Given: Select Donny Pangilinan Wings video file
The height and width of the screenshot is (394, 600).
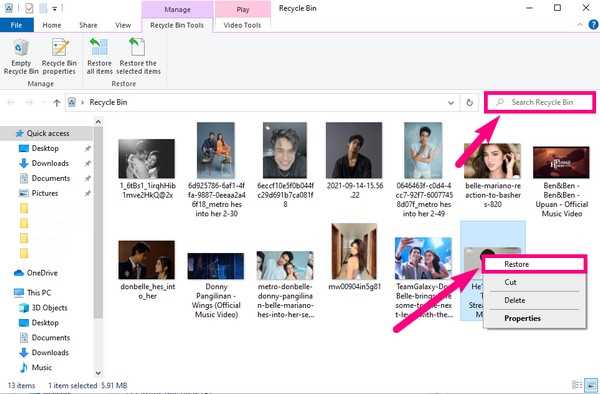Looking at the screenshot, I should (x=216, y=285).
